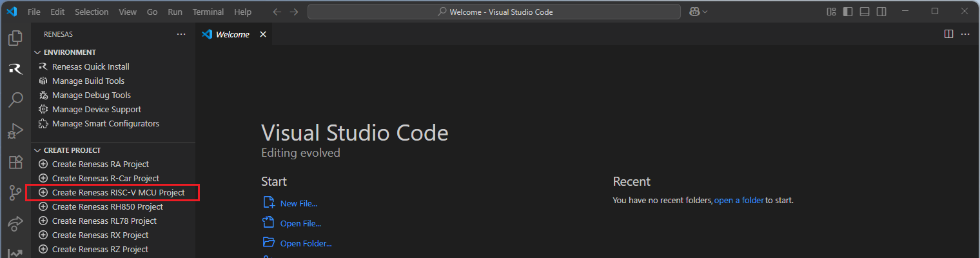Split the editor right
The width and height of the screenshot is (980, 258).
pos(948,34)
